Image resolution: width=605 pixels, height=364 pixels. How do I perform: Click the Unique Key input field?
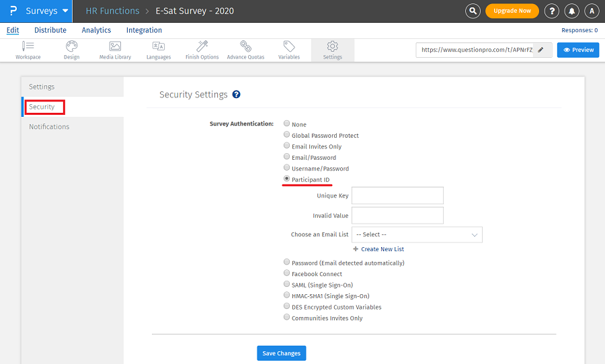coord(397,195)
